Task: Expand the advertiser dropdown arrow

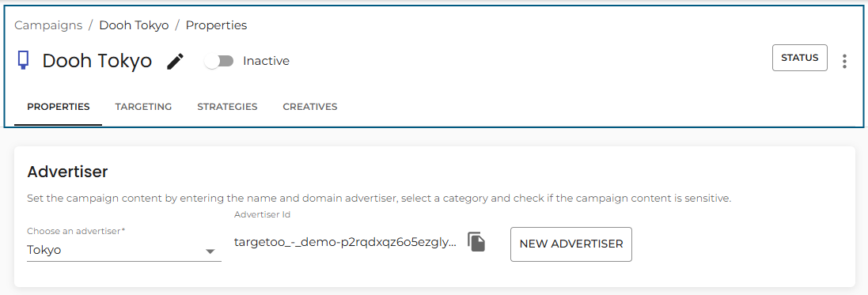Action: (x=210, y=252)
